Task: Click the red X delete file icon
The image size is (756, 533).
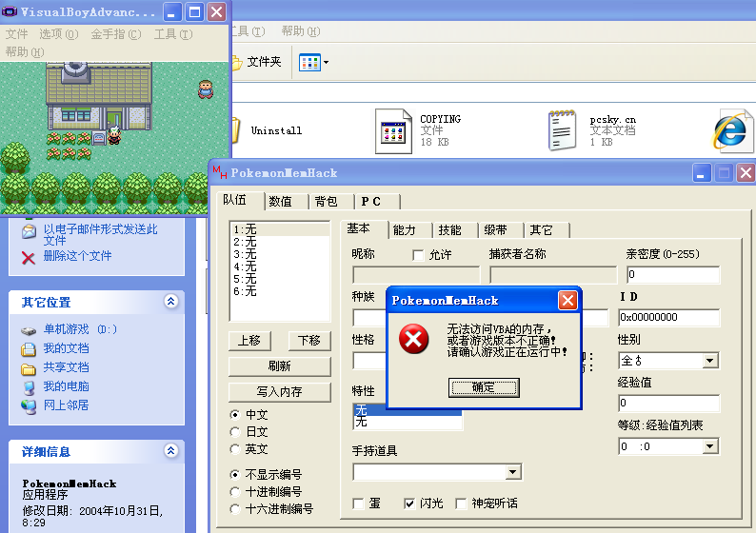Action: click(29, 258)
